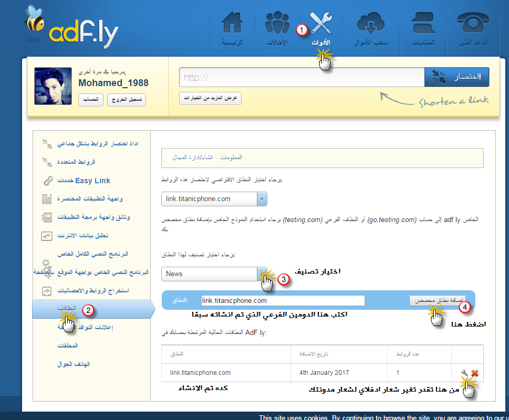Open the full page script link (البرنامج النصي الكامل الخاص)
Screen dimensions: 509x420
(93, 254)
